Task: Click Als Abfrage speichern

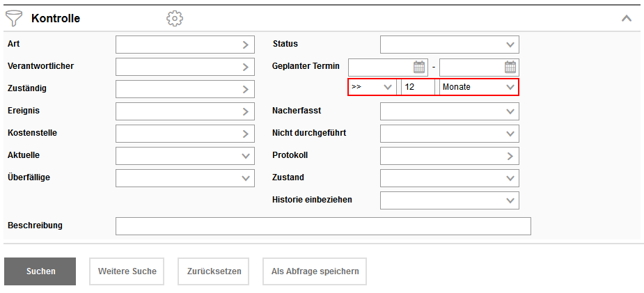Action: coord(315,271)
